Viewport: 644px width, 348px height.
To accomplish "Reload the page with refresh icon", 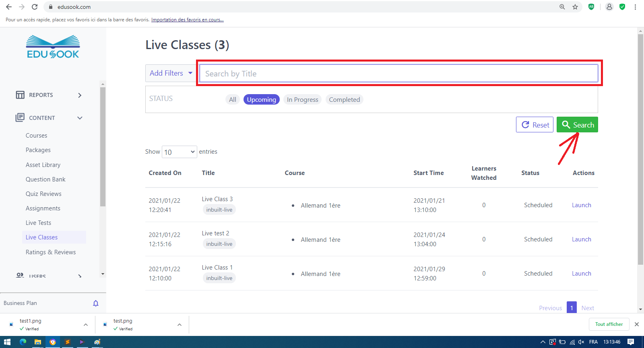I will pyautogui.click(x=35, y=7).
